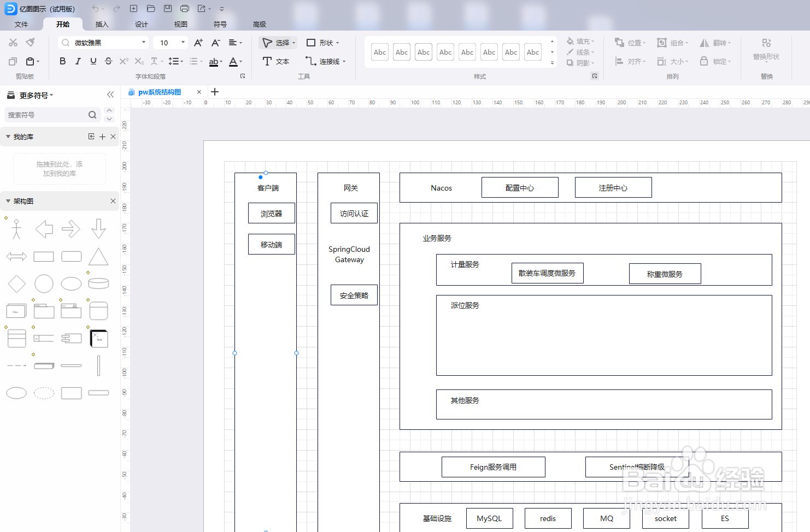Open 组合 group dropdown
Image resolution: width=810 pixels, height=532 pixels.
[x=673, y=43]
